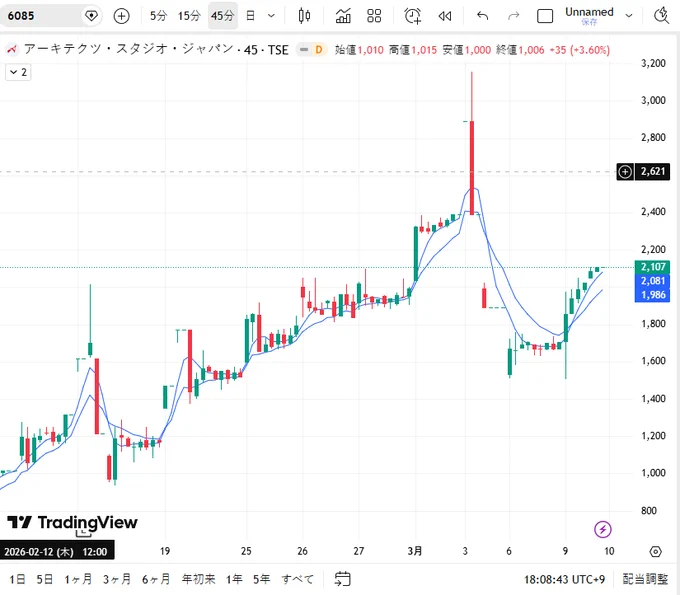
Task: Select the すべて date range
Action: pyautogui.click(x=298, y=579)
